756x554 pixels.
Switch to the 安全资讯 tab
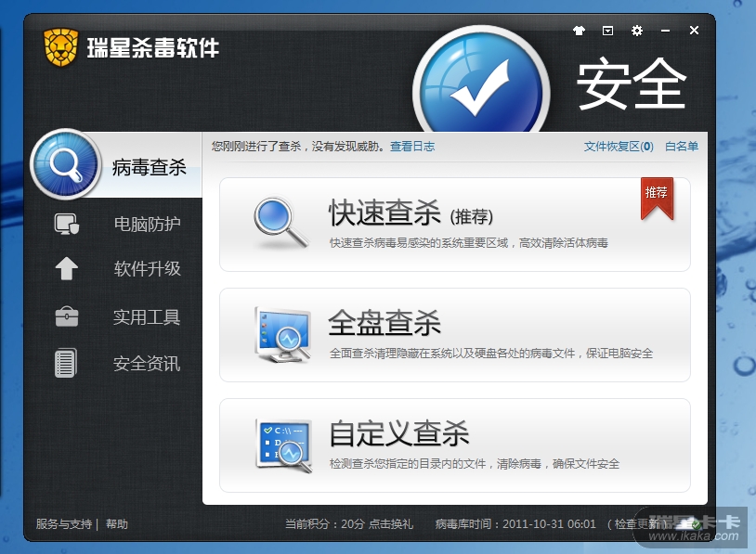[147, 363]
